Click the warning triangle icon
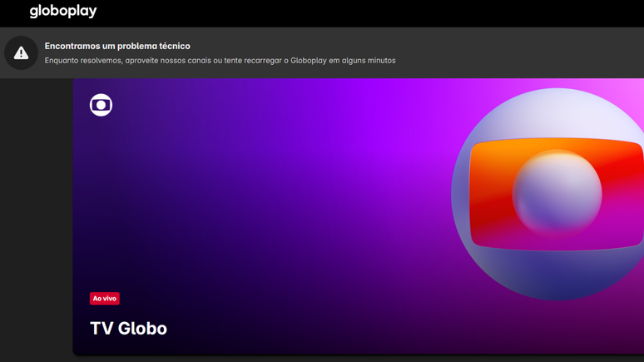This screenshot has width=644, height=362. tap(21, 53)
